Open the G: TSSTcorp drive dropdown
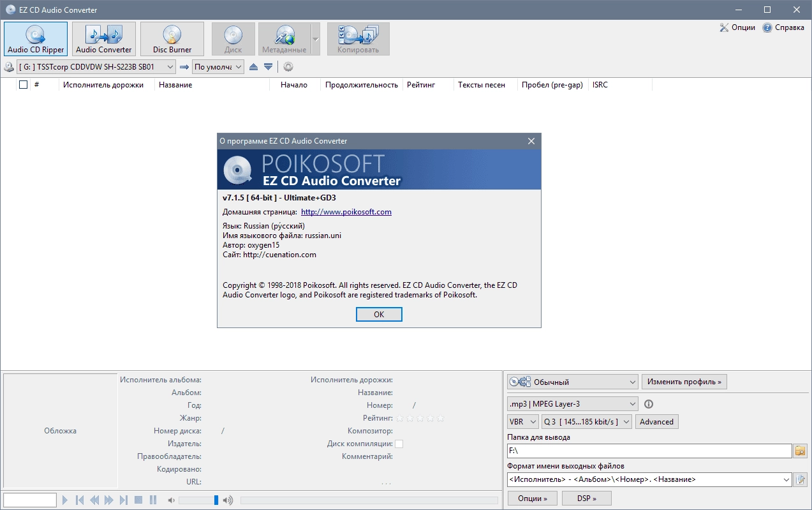The image size is (812, 510). pyautogui.click(x=96, y=66)
